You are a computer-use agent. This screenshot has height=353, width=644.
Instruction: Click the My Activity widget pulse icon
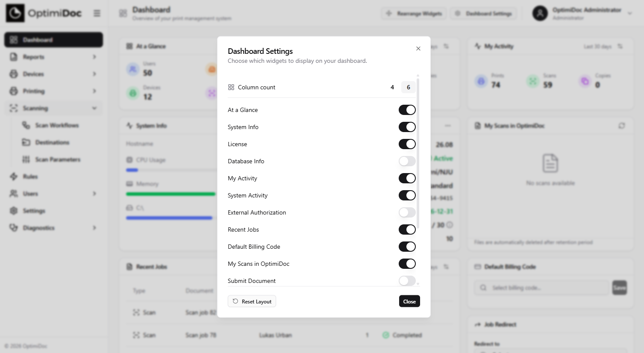478,46
